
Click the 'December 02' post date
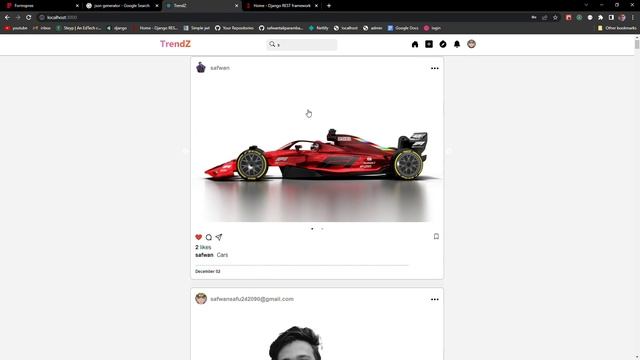pos(207,271)
